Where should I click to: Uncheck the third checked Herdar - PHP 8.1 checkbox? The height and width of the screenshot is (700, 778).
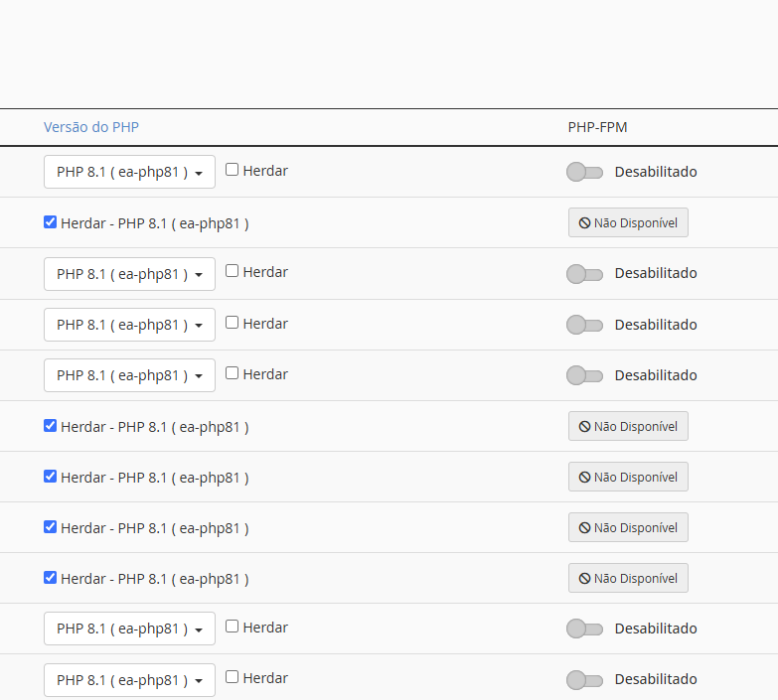(x=50, y=476)
